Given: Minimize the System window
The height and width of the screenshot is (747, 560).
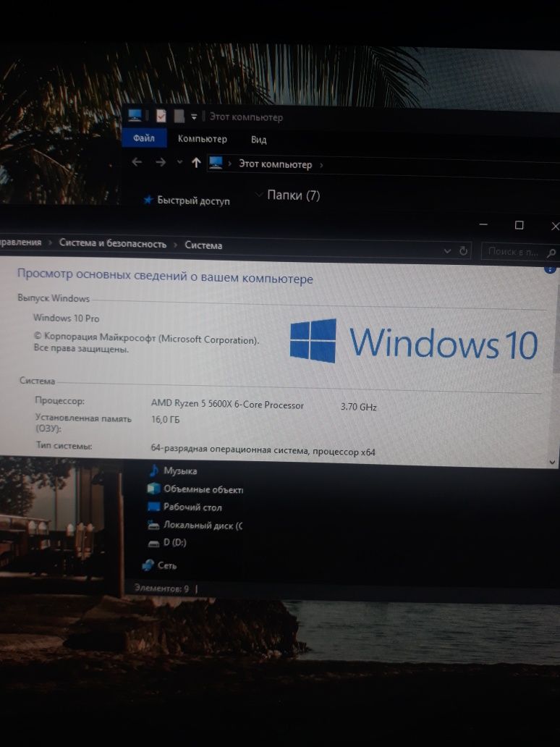Looking at the screenshot, I should [483, 224].
